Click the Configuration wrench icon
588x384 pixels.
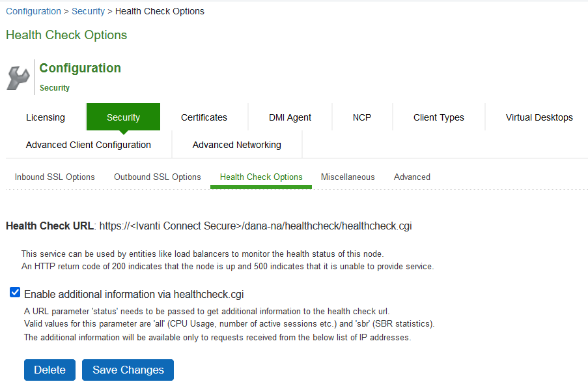[18, 78]
